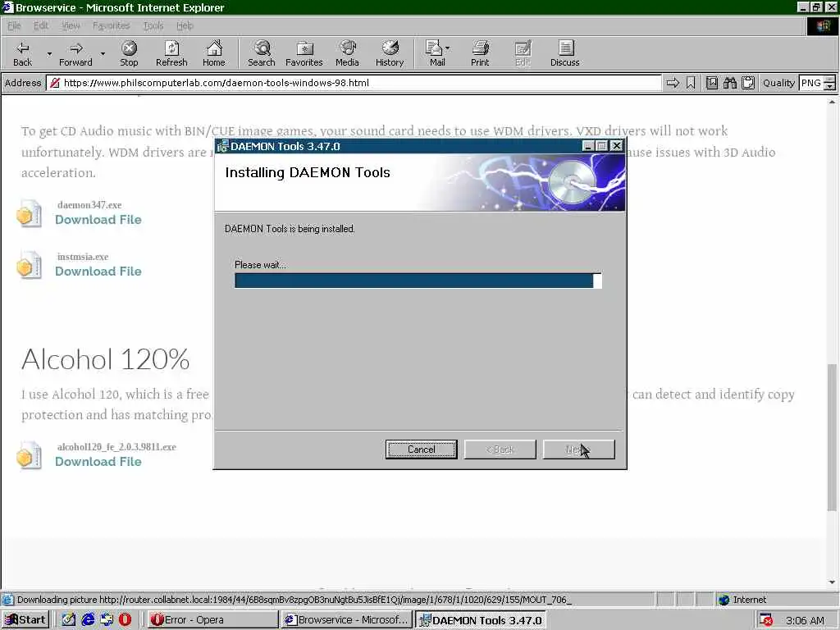Open the Media pane
The height and width of the screenshot is (630, 840).
point(347,53)
